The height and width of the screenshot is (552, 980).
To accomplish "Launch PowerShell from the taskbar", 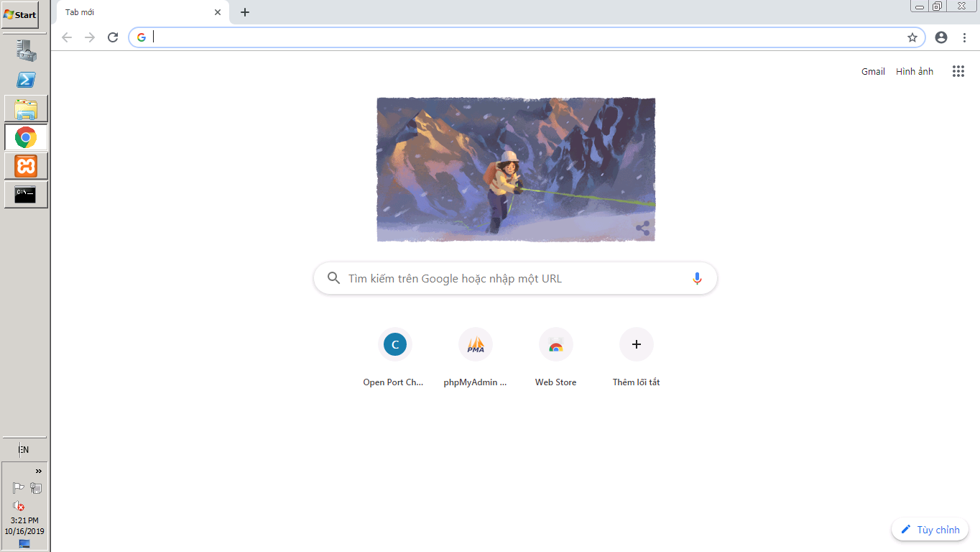I will pos(26,80).
